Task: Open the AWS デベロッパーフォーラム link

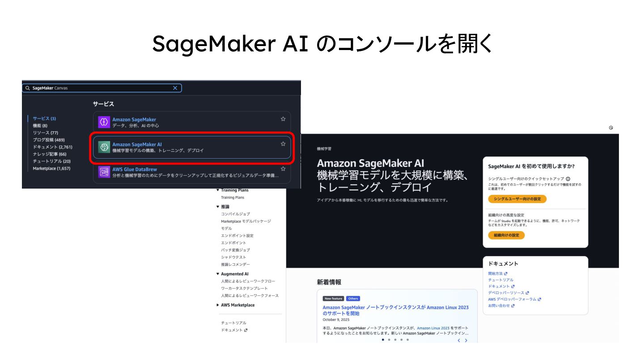Action: 513,299
